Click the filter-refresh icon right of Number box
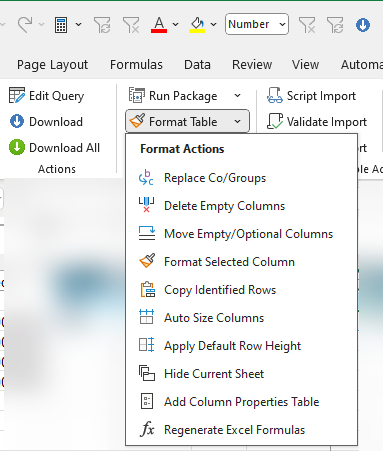This screenshot has height=451, width=383. point(335,25)
